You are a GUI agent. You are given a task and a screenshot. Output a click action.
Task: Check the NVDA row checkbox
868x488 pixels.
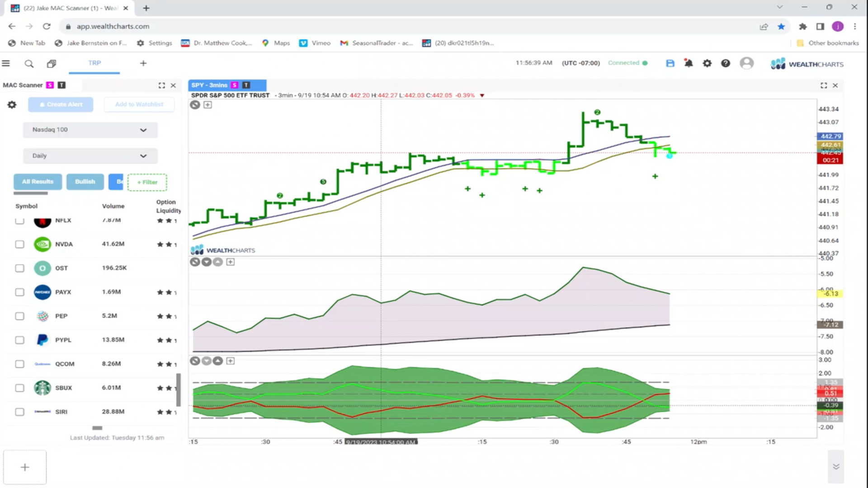pyautogui.click(x=19, y=244)
